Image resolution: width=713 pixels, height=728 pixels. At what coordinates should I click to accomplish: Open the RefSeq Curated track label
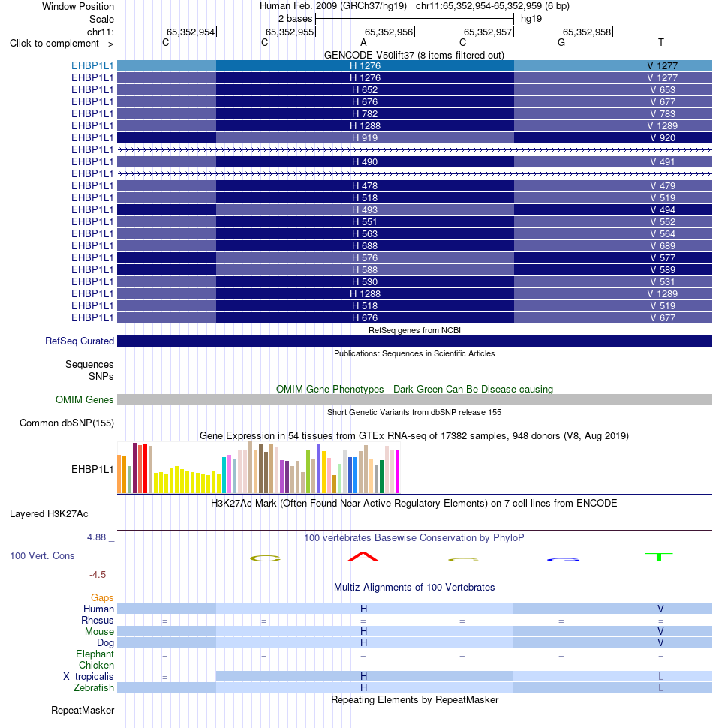(80, 341)
